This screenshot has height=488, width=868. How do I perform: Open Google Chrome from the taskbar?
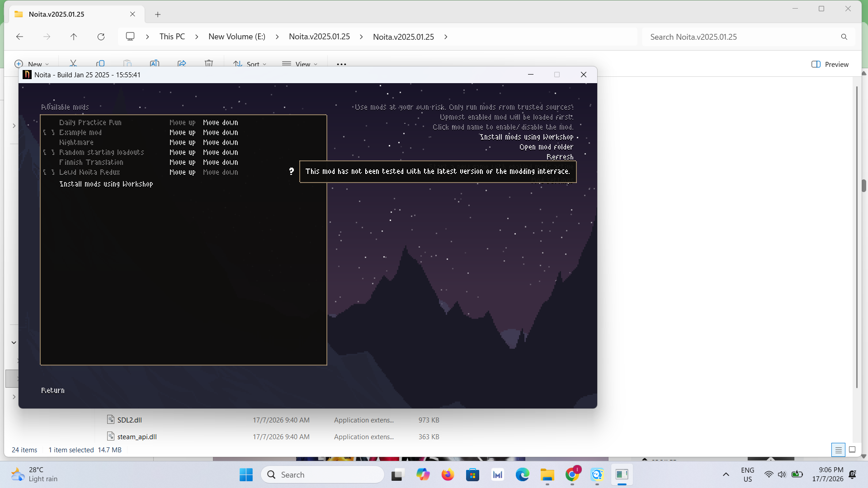tap(572, 474)
